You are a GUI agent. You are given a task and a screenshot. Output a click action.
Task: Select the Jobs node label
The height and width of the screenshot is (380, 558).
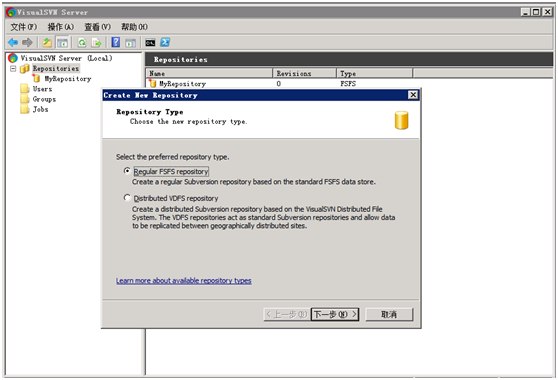(x=40, y=110)
